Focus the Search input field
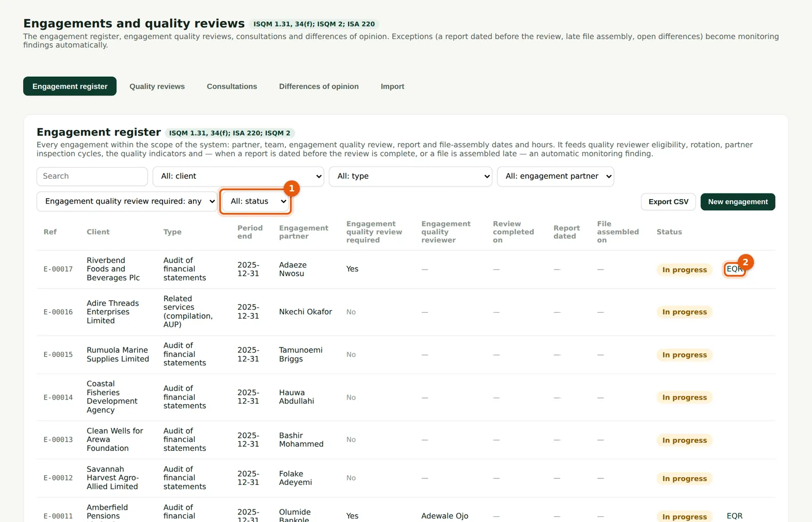Screen dimensions: 812x522 [x=92, y=176]
